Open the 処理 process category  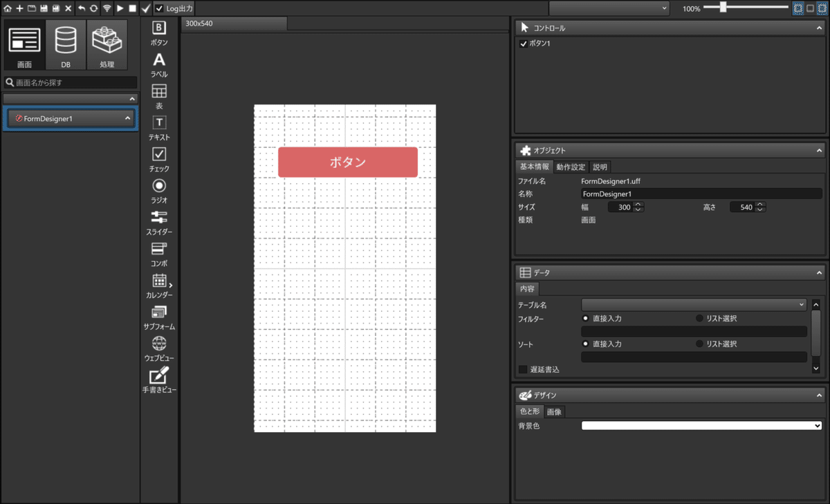pyautogui.click(x=107, y=44)
